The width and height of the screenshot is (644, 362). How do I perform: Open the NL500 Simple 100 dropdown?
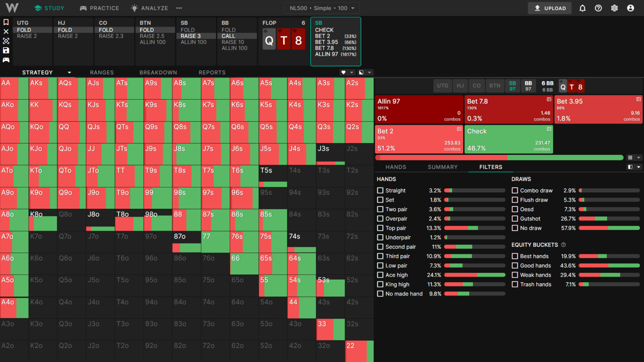[322, 8]
